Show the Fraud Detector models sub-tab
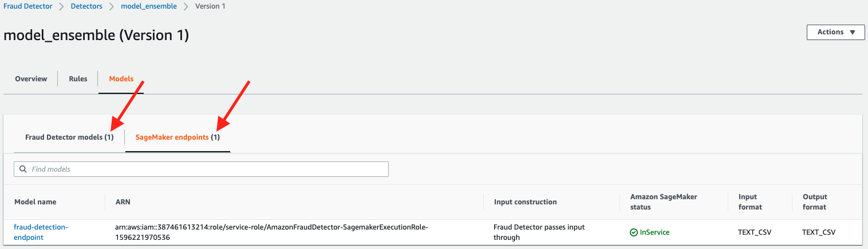The height and width of the screenshot is (249, 868). [x=69, y=137]
